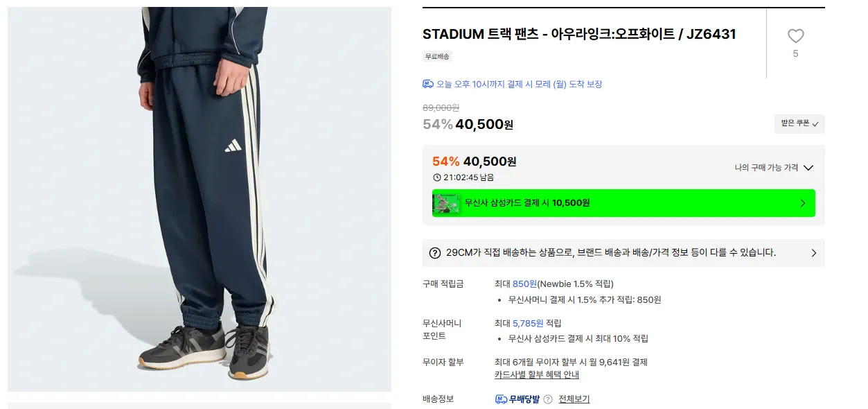Click the Samsung card thumbnail in green banner
Image resolution: width=868 pixels, height=409 pixels.
coord(446,203)
